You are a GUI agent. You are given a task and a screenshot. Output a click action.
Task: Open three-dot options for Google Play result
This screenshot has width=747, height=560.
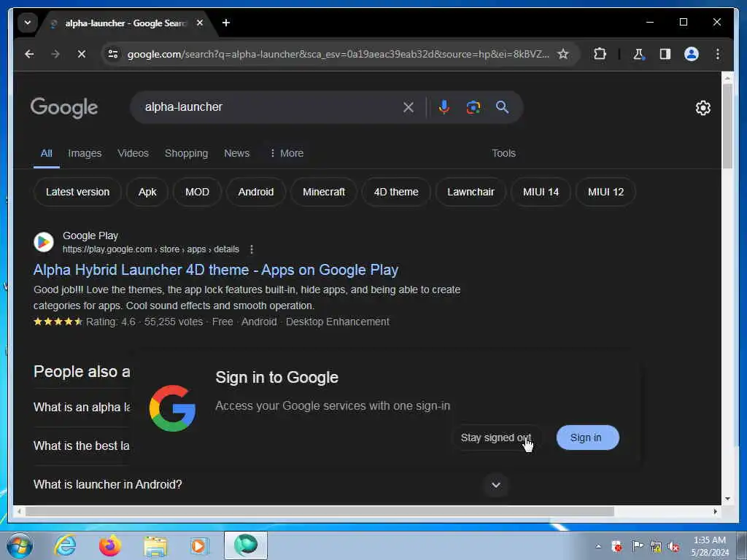(252, 249)
